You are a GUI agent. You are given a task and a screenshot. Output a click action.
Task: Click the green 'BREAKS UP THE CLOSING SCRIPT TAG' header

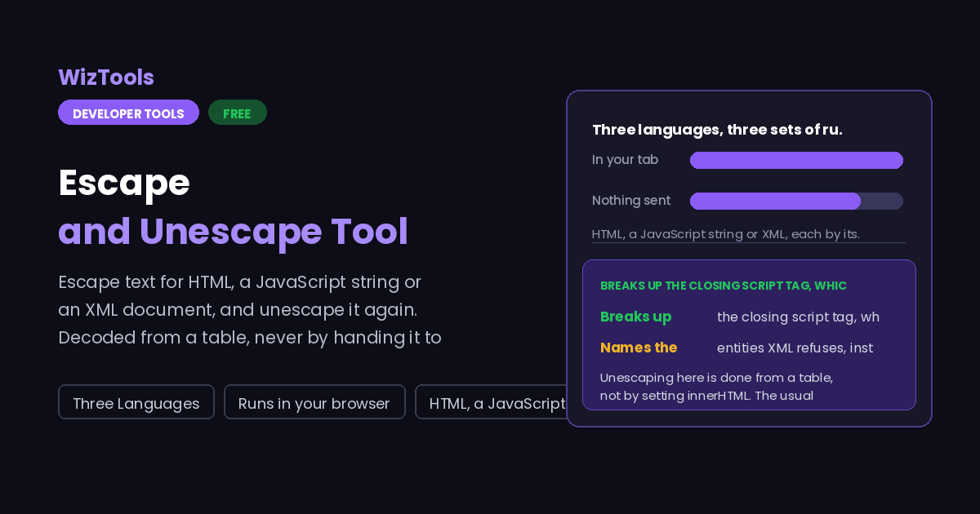tap(724, 286)
